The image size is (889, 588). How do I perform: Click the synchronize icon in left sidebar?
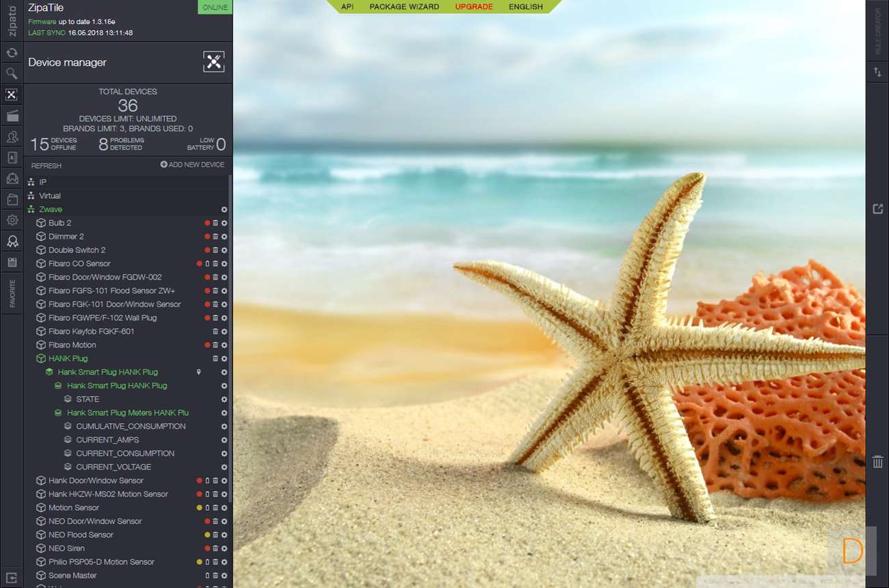click(x=12, y=53)
